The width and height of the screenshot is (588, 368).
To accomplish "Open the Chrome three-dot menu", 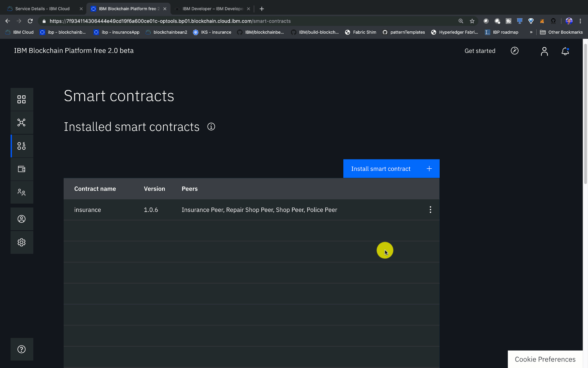I will coord(580,21).
